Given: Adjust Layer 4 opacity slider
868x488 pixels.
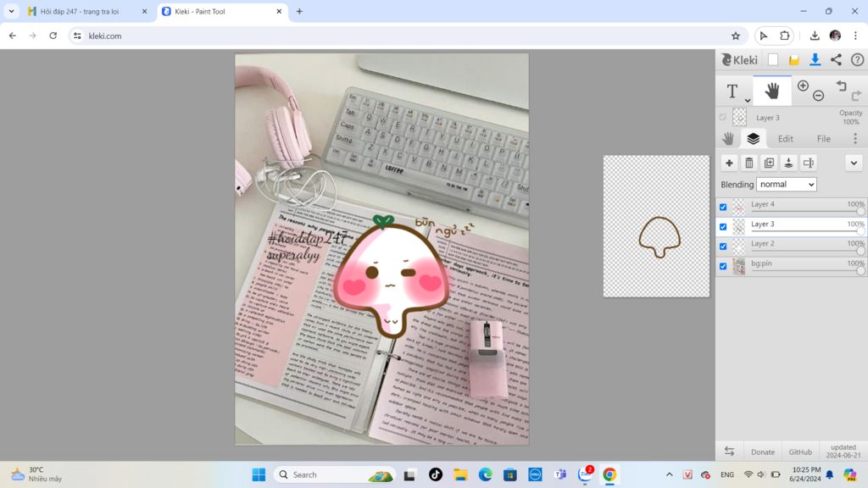Looking at the screenshot, I should click(860, 211).
